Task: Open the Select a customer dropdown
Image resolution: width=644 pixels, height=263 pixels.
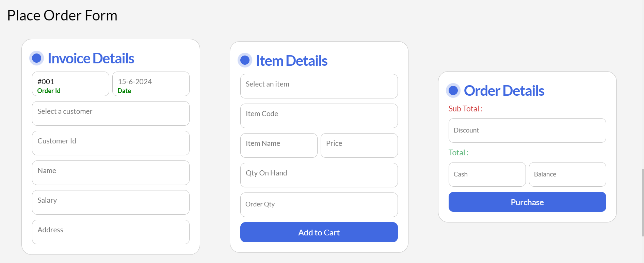Action: point(111,113)
